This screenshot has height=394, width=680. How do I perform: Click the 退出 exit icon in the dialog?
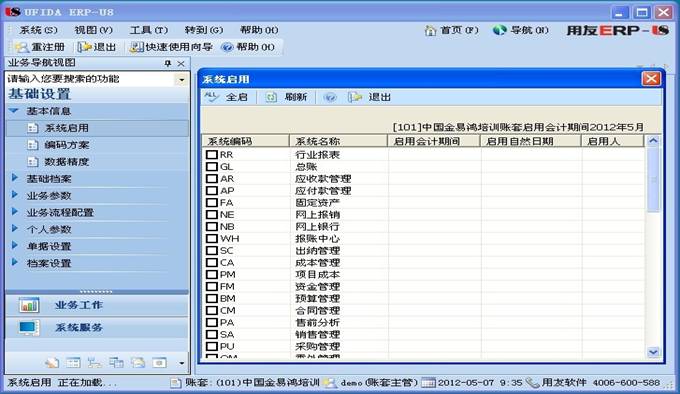tap(355, 97)
